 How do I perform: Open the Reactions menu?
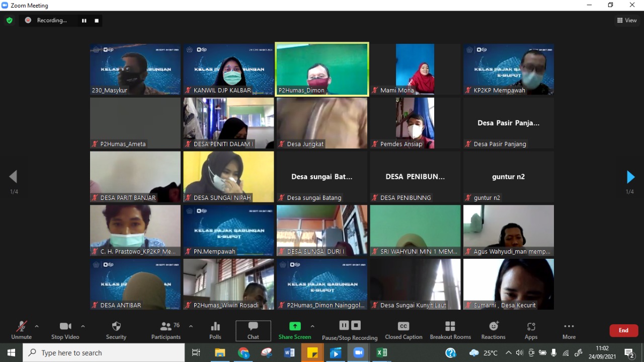[493, 330]
